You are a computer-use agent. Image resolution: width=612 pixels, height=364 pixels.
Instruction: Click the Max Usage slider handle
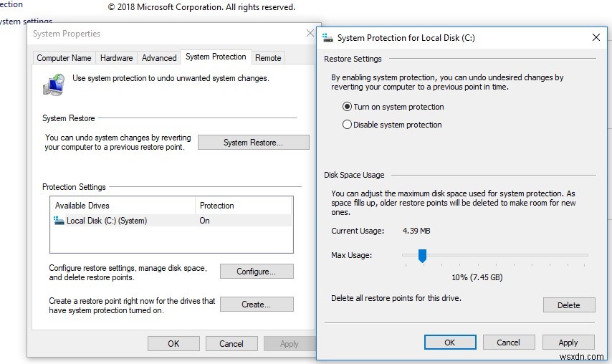pos(422,256)
